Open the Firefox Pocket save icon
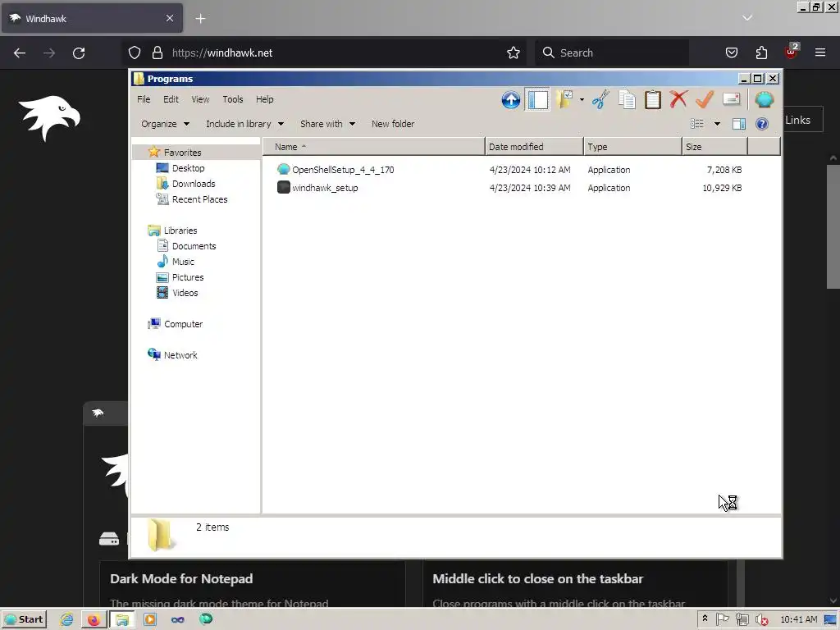 tap(731, 52)
